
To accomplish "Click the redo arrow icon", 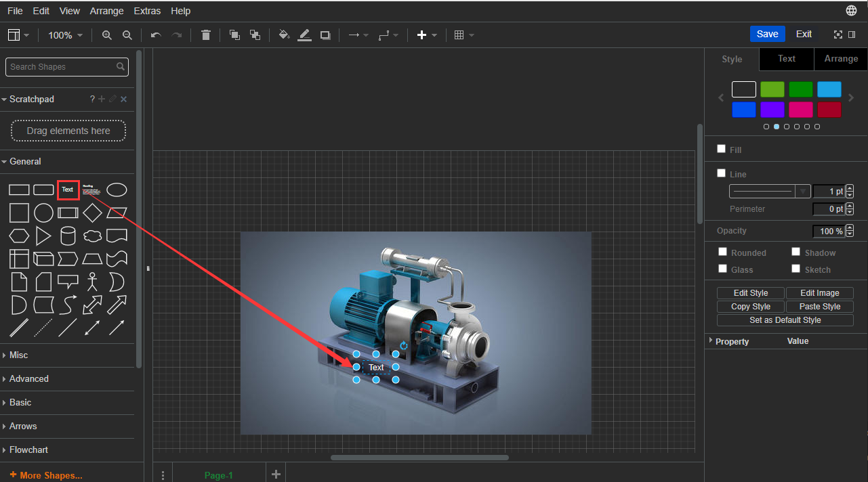I will click(x=177, y=35).
